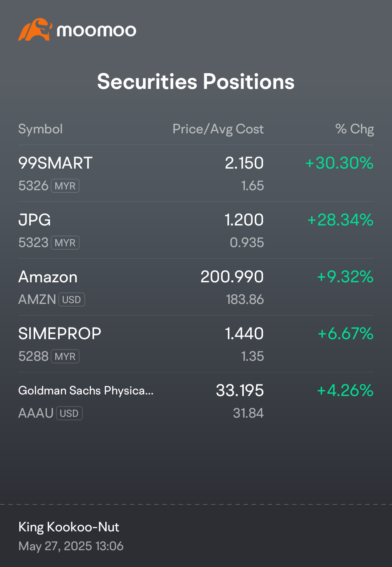The image size is (392, 567).
Task: Tap the MYR currency badge beside 5326
Action: 65,186
